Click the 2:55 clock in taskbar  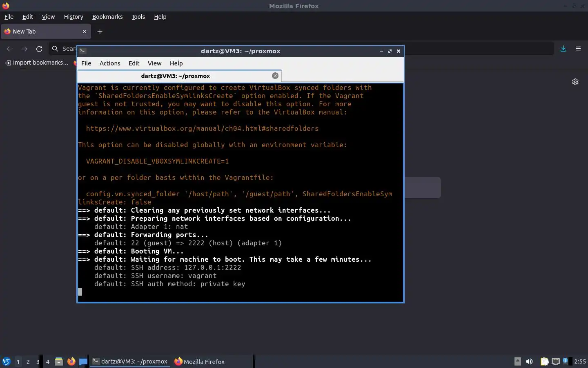coord(580,361)
